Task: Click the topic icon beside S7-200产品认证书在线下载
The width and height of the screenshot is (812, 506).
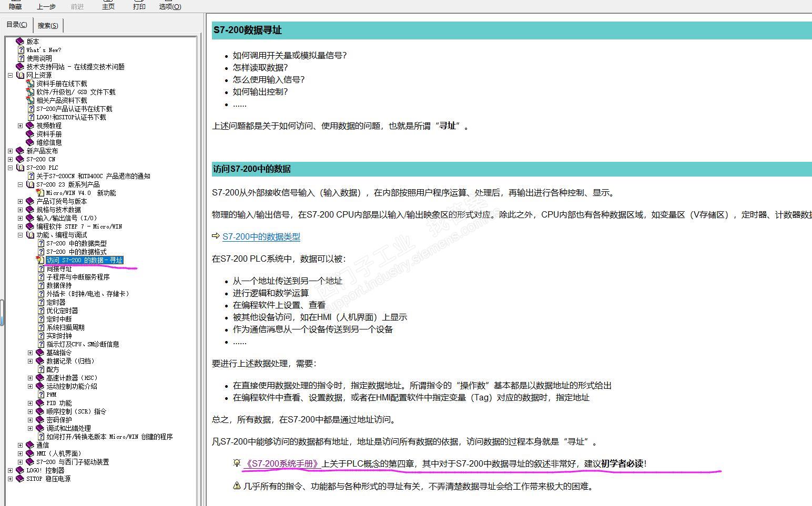Action: [x=31, y=109]
